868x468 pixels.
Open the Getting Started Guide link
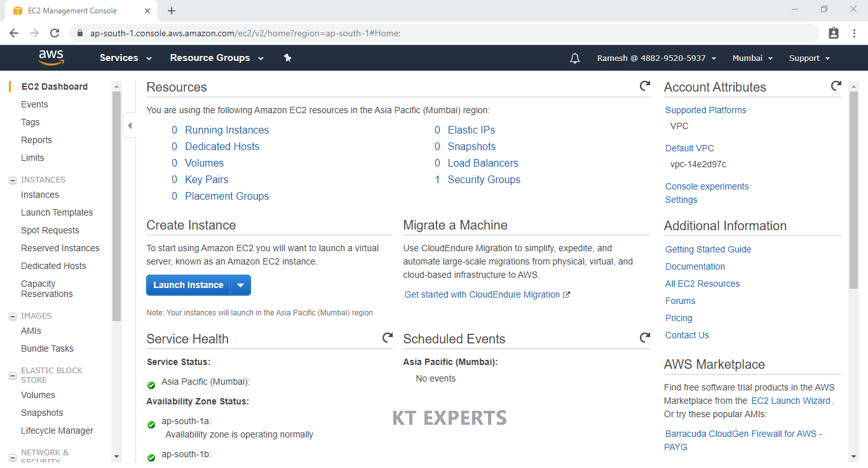click(708, 249)
